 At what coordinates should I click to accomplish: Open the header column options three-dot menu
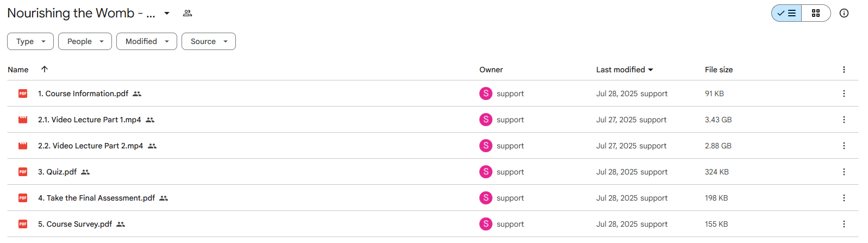844,70
